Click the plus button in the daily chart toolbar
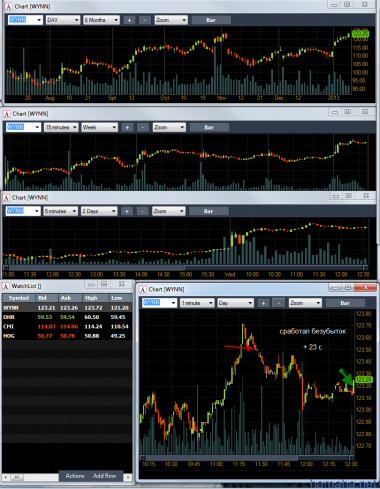This screenshot has height=489, width=380. [x=129, y=20]
